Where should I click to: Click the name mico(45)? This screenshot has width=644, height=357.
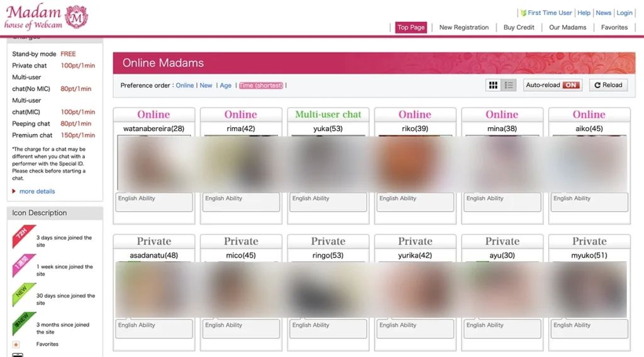pos(241,256)
